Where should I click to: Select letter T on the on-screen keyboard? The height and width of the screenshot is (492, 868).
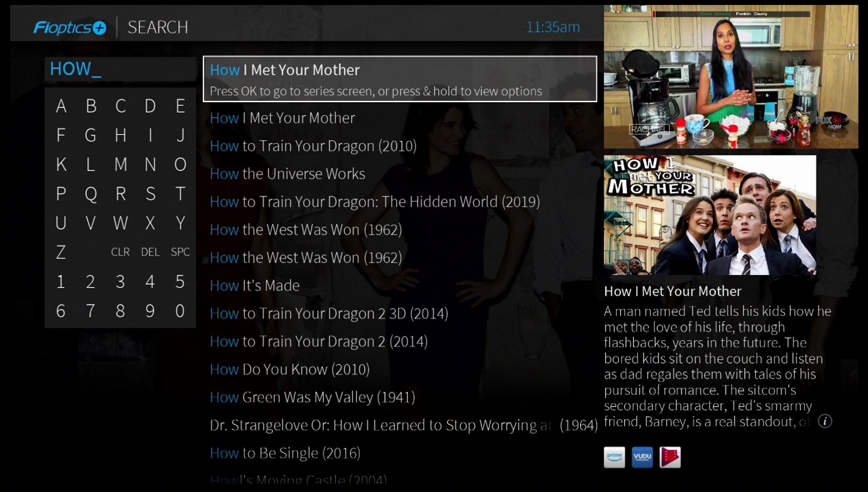click(180, 194)
